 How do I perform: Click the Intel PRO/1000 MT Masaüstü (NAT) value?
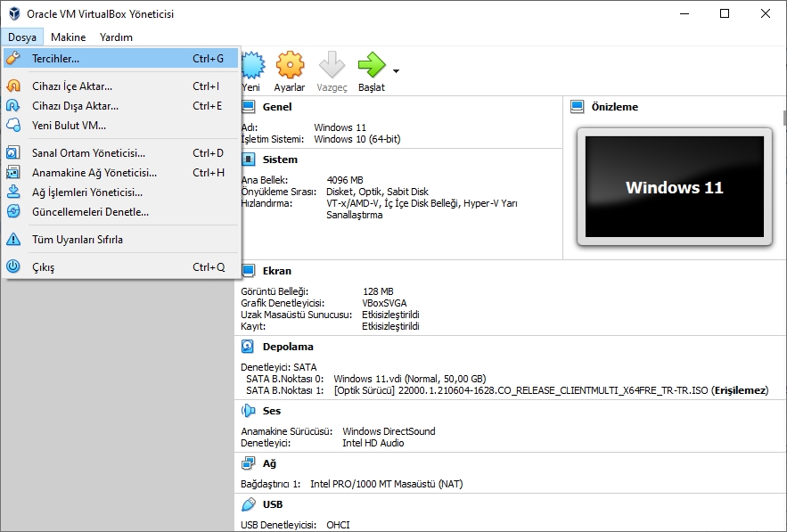click(387, 484)
